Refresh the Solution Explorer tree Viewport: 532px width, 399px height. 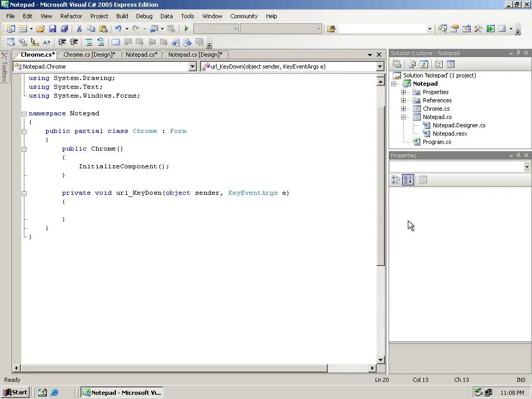(x=424, y=64)
